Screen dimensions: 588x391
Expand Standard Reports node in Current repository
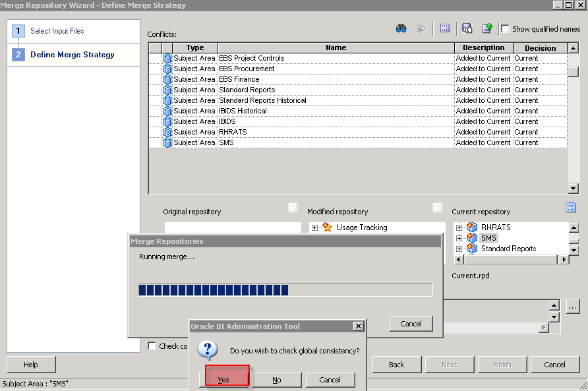[x=459, y=249]
